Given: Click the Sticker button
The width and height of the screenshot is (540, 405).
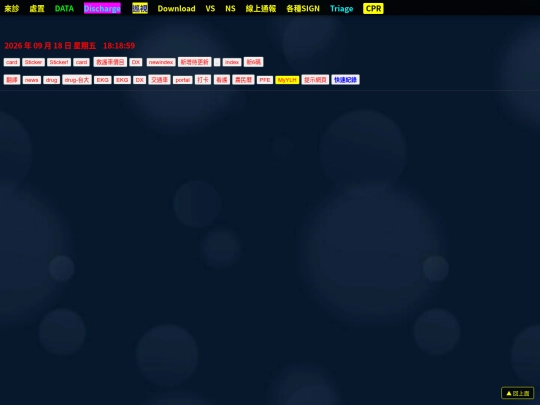Looking at the screenshot, I should [x=33, y=62].
